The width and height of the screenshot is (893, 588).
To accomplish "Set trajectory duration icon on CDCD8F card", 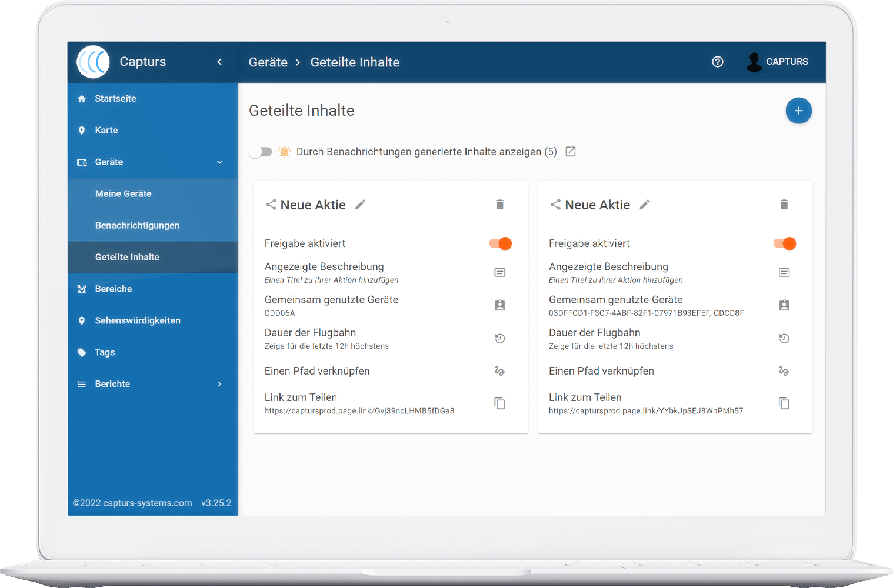I will click(x=784, y=339).
